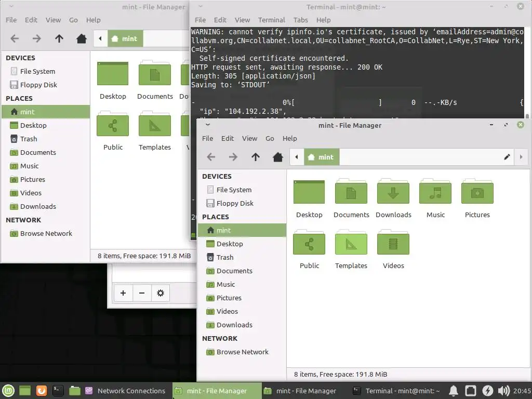The height and width of the screenshot is (399, 532).
Task: Click up arrow in rear File Manager toolbar
Action: [59, 38]
